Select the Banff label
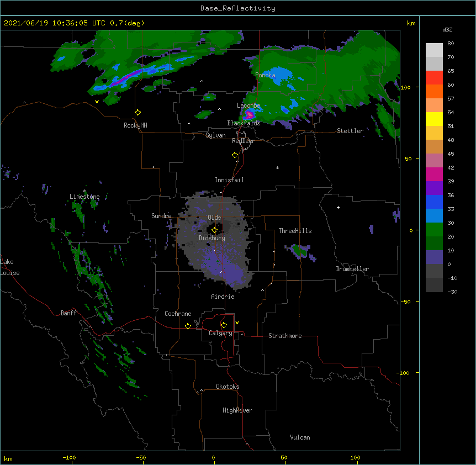 (68, 313)
